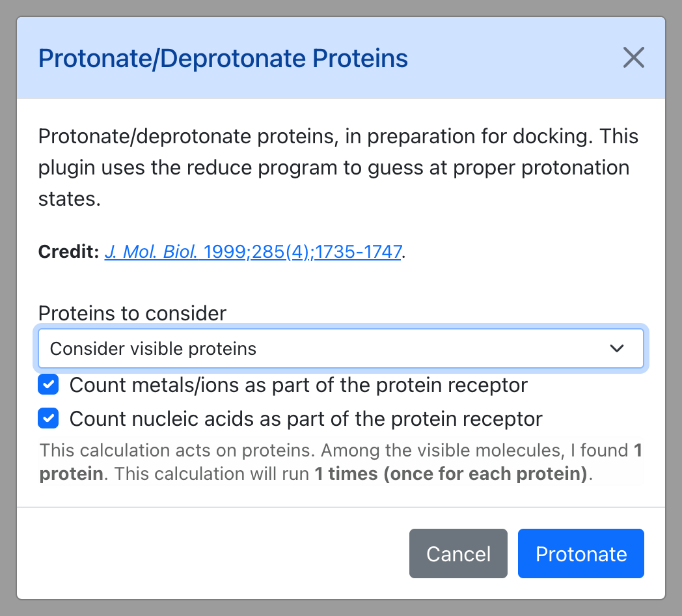Click the light blue dialog header bar
Image resolution: width=682 pixels, height=616 pixels.
click(341, 58)
